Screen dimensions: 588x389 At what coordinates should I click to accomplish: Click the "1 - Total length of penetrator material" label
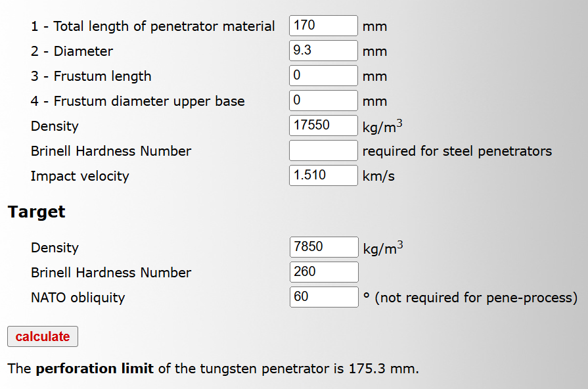tap(152, 27)
